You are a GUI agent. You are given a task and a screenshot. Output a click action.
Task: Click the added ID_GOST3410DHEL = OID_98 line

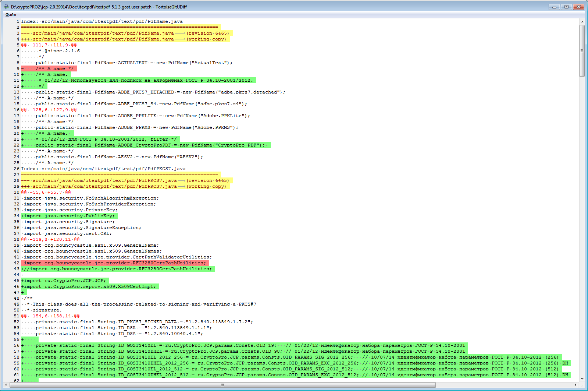[245, 351]
